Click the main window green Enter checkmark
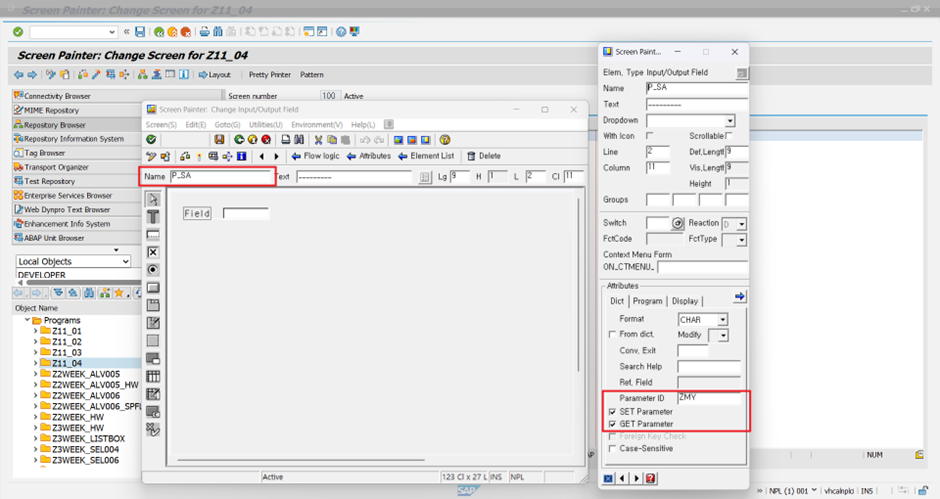 pyautogui.click(x=18, y=32)
